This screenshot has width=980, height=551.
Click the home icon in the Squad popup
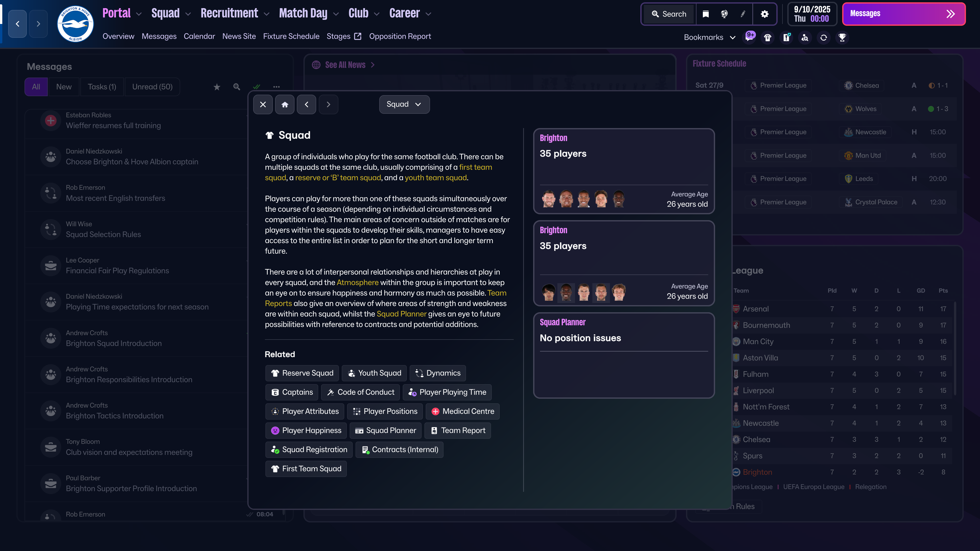(x=285, y=104)
